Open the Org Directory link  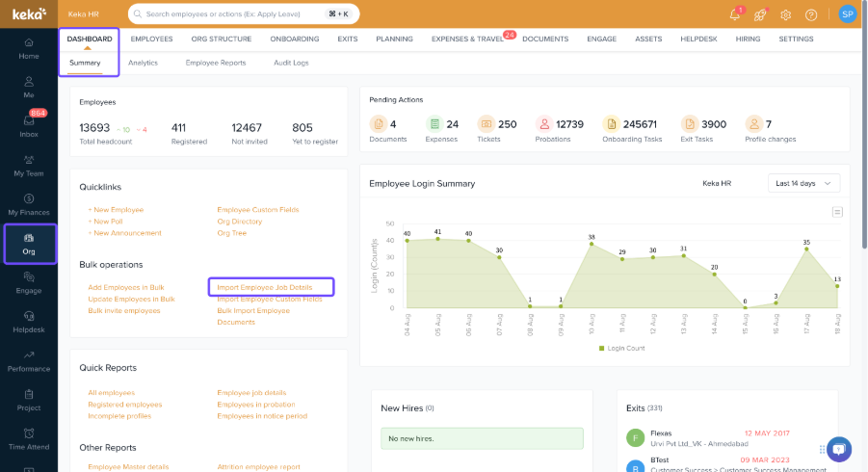(240, 222)
